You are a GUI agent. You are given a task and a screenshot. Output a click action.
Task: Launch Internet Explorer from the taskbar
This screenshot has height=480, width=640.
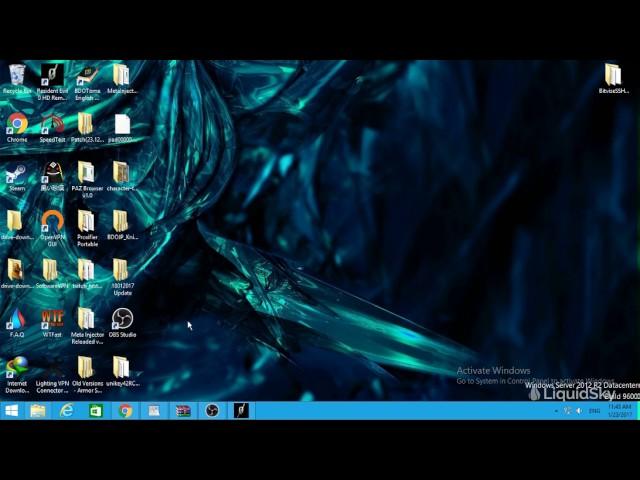[67, 411]
